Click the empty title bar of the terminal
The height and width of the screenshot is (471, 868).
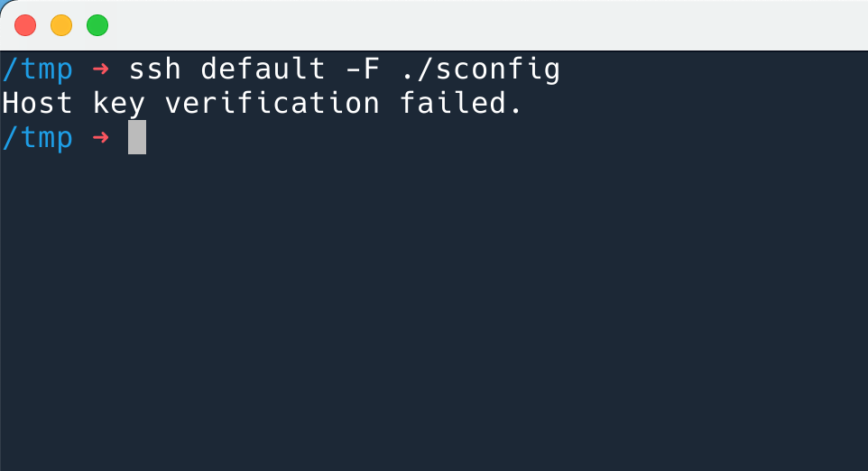click(x=487, y=25)
